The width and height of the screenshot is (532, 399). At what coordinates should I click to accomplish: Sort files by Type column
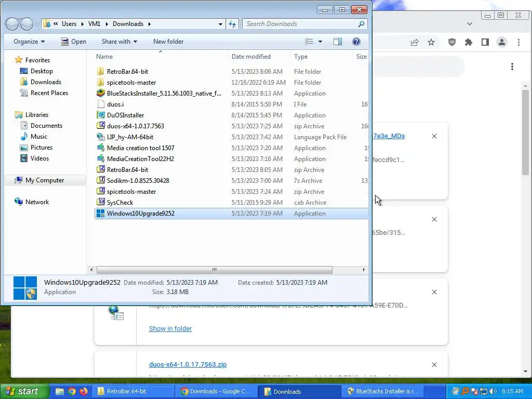click(x=301, y=57)
